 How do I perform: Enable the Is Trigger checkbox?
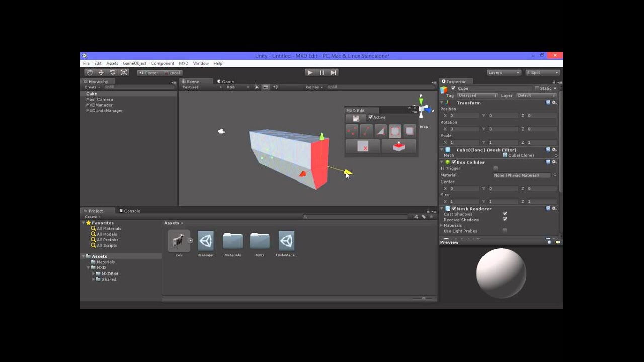[x=496, y=169]
